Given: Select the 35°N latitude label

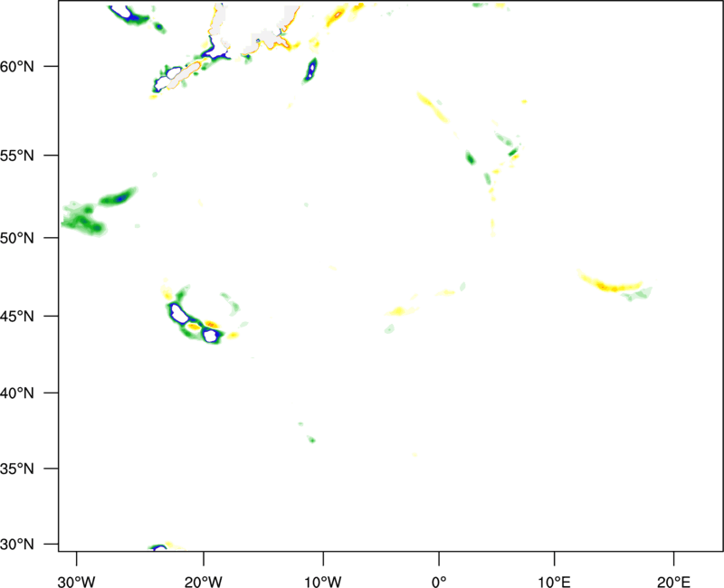Looking at the screenshot, I should pyautogui.click(x=17, y=469).
